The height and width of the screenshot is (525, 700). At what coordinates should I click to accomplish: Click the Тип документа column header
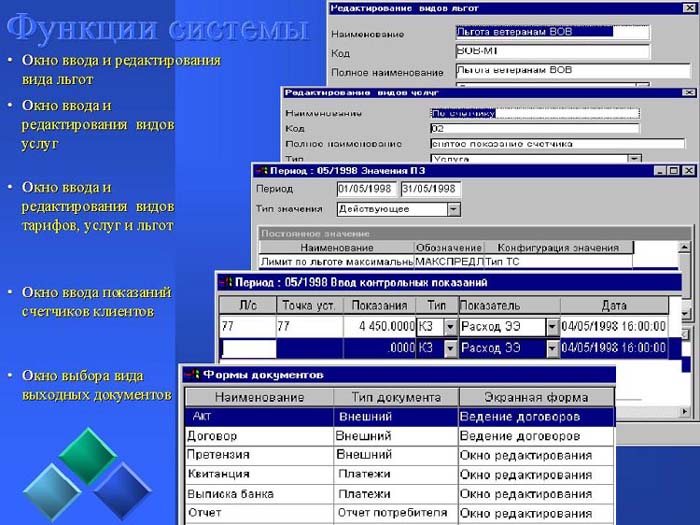coord(395,397)
